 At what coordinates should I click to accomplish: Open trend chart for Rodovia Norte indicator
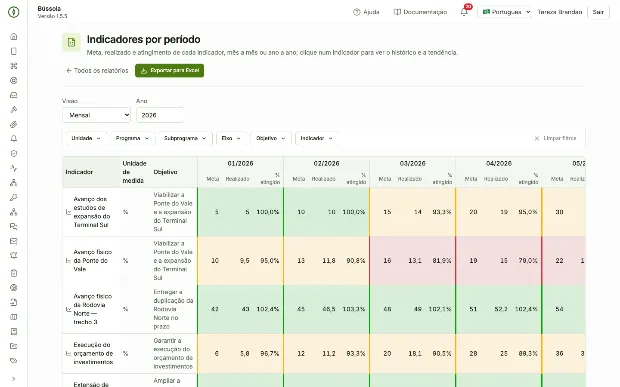[x=68, y=310]
